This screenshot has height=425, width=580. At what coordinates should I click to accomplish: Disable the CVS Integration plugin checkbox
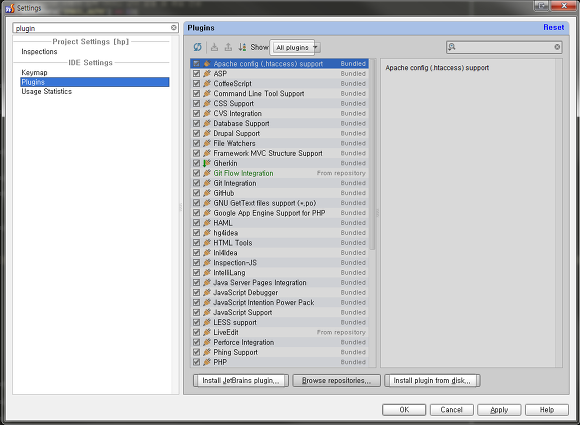point(196,114)
